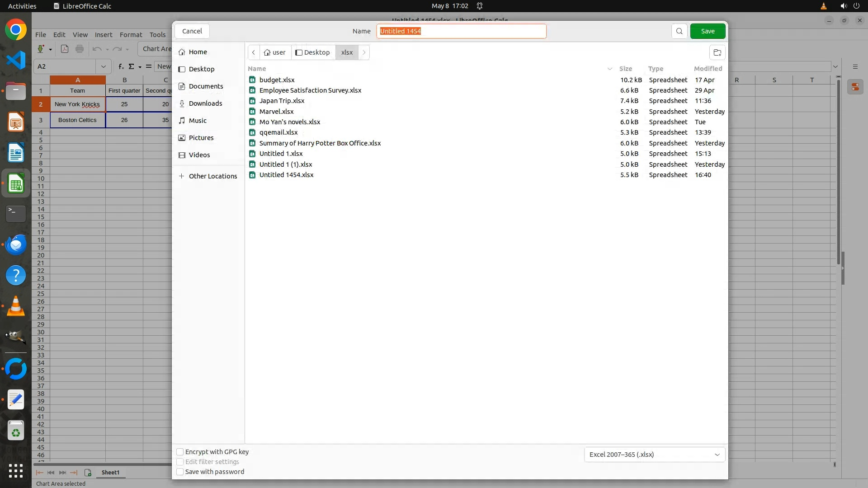Click the back arrow in the path bar
Image resolution: width=868 pixels, height=488 pixels.
point(254,52)
